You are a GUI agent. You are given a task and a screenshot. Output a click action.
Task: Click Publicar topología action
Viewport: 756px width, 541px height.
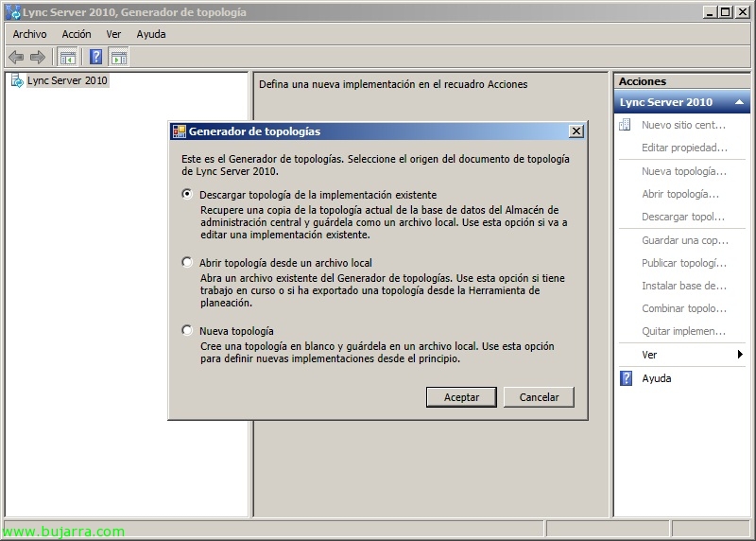point(683,263)
